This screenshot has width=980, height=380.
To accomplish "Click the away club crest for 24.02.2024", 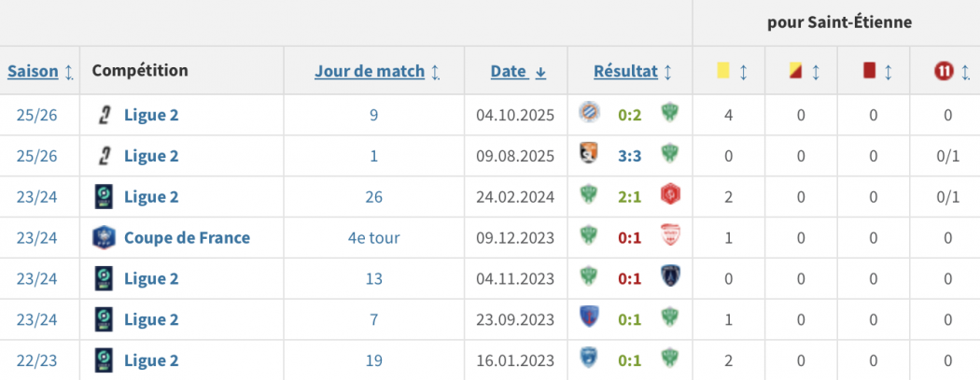I will tap(669, 196).
